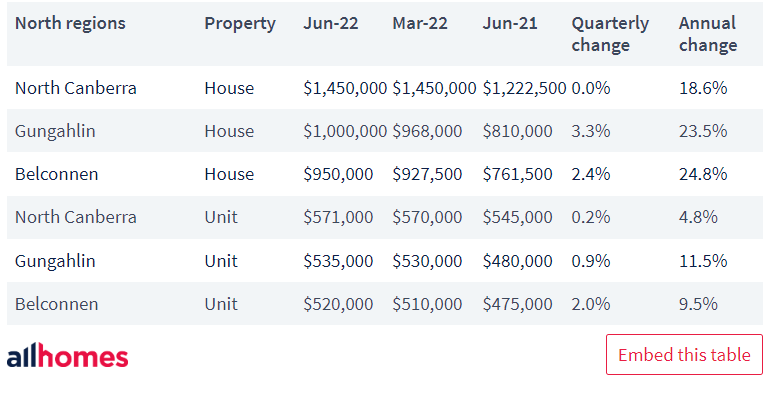
Task: Open the allhomes logo link
Action: (67, 356)
